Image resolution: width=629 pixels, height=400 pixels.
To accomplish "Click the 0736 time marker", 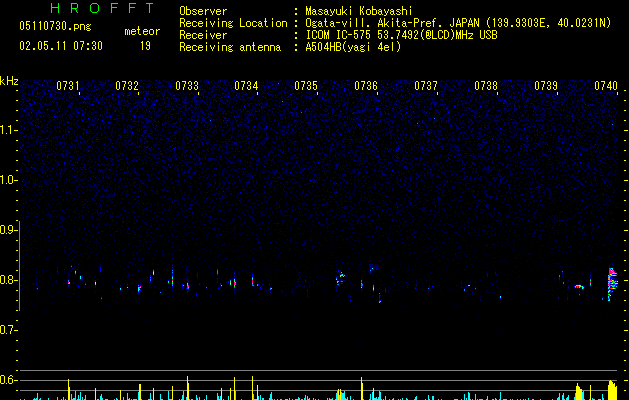I will click(366, 86).
